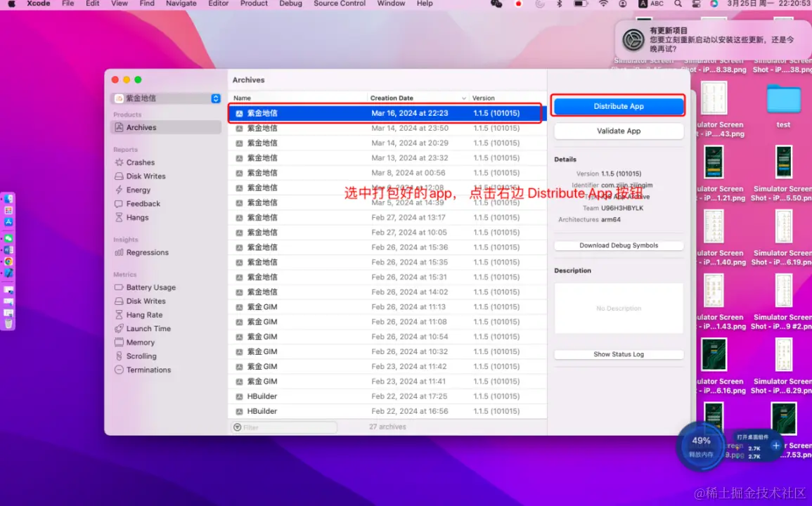Select 紫金 GIM archive from Feb 26 at 10:54
Image resolution: width=812 pixels, height=506 pixels.
click(x=387, y=337)
